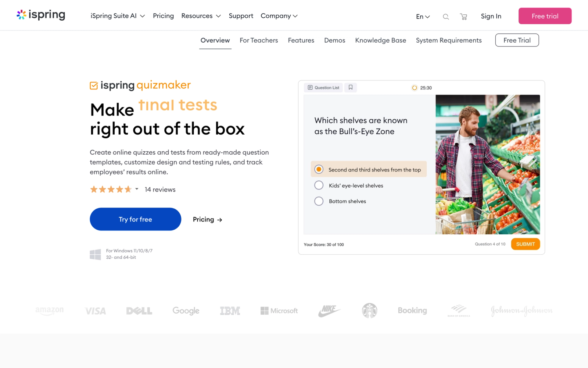Switch to the Overview tab
588x368 pixels.
point(215,40)
